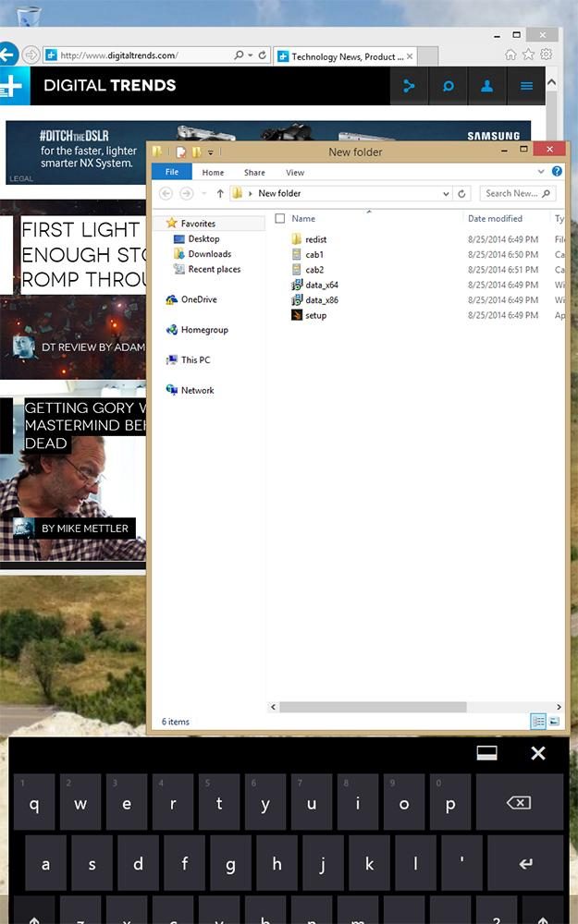Click the browser forward arrow button
Image resolution: width=578 pixels, height=924 pixels.
[31, 55]
